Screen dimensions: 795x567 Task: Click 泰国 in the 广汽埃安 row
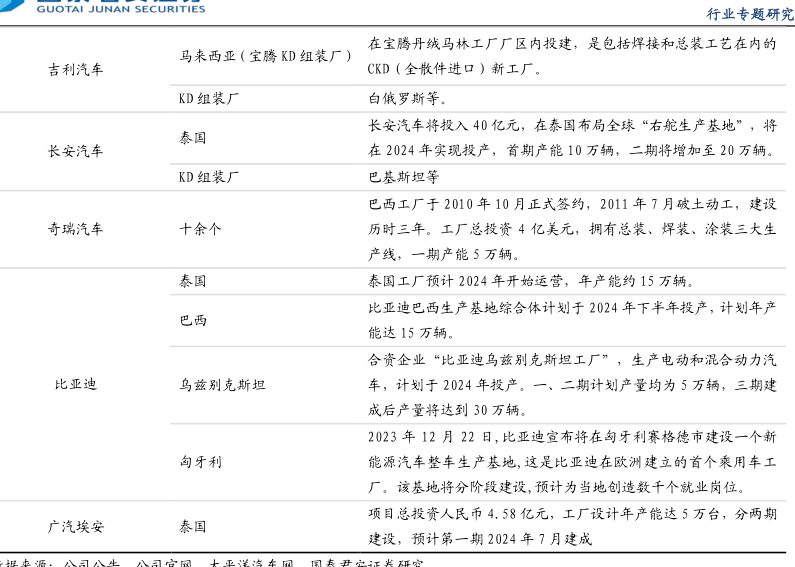193,526
